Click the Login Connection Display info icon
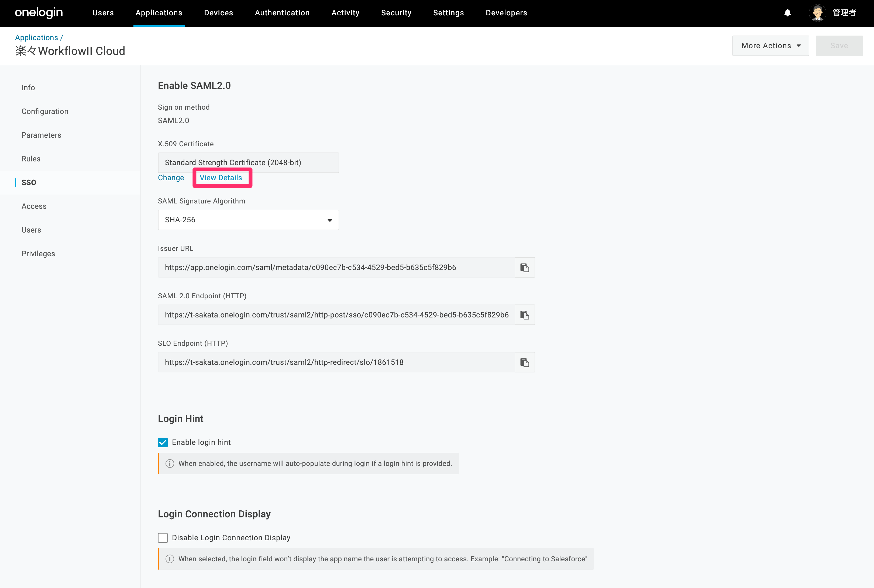The width and height of the screenshot is (874, 588). [170, 559]
